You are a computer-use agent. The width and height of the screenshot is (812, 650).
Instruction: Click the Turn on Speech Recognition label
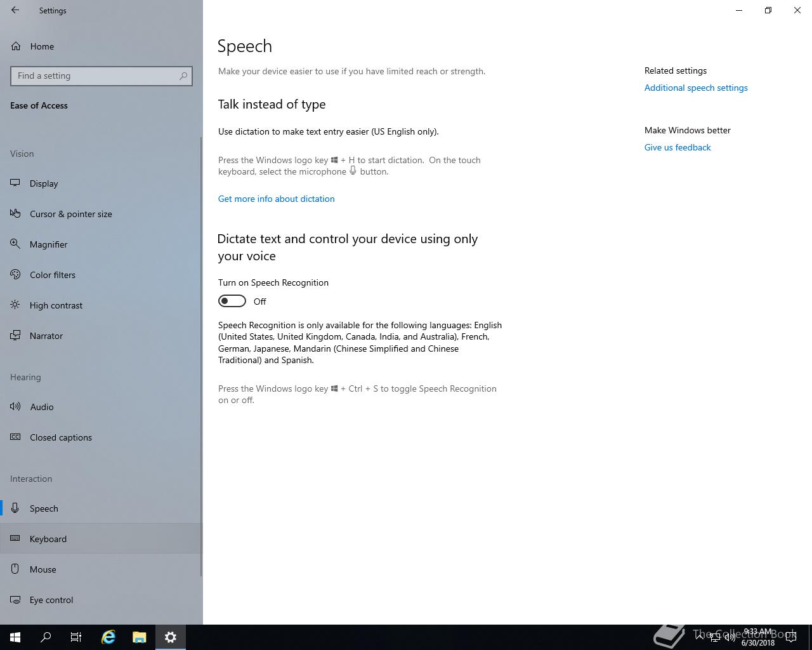[x=273, y=282]
